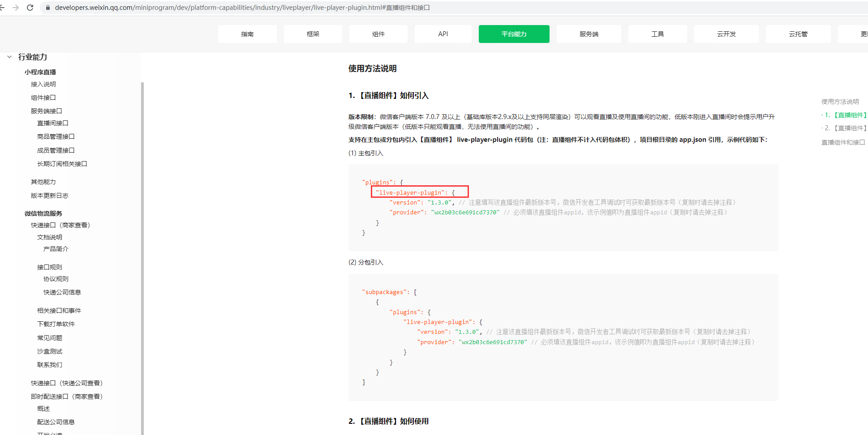Open the 云托管 navigation tab
868x435 pixels.
(x=798, y=34)
